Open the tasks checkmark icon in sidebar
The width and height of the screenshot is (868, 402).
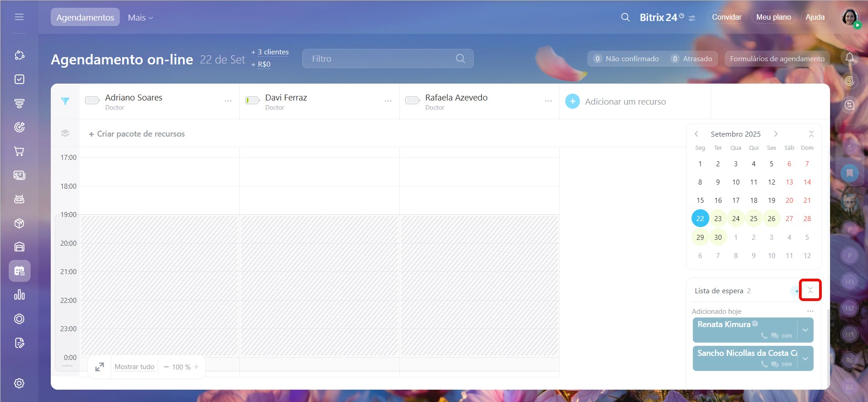click(19, 79)
